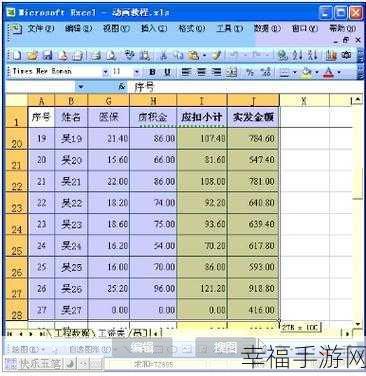
Task: Toggle Bold formatting button
Action: pyautogui.click(x=152, y=72)
